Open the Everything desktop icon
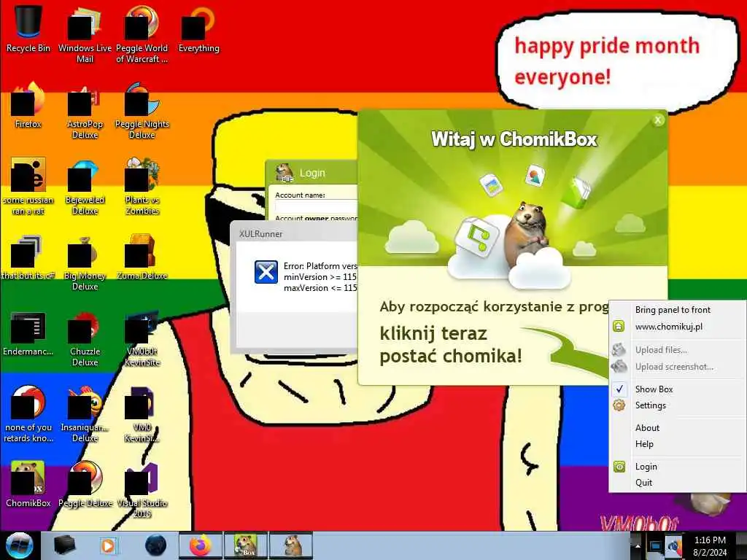 click(198, 28)
